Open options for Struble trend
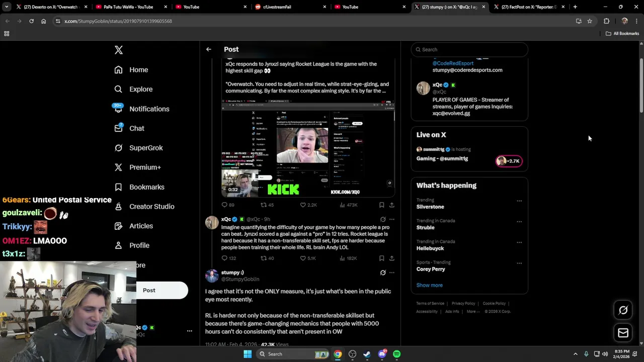Screen dimensions: 644x362 tap(519, 222)
